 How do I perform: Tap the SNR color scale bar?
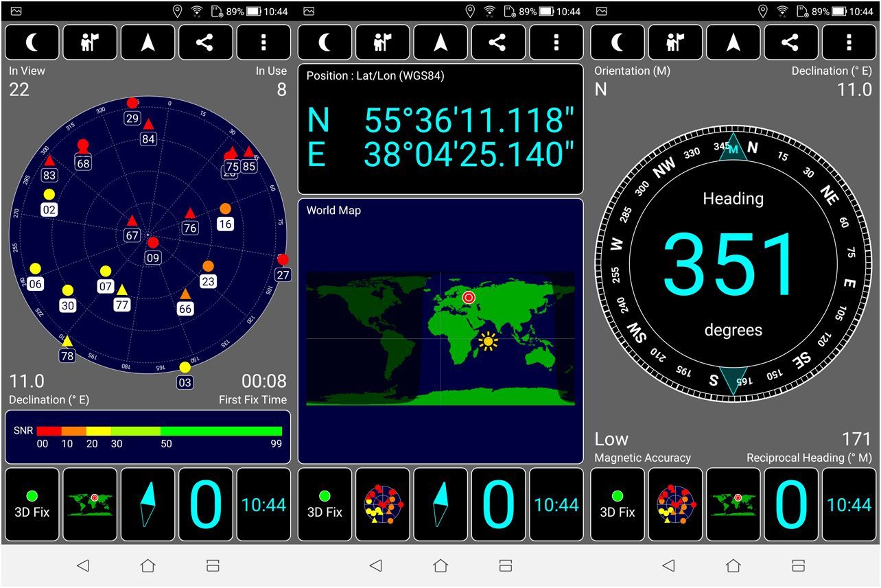[159, 431]
